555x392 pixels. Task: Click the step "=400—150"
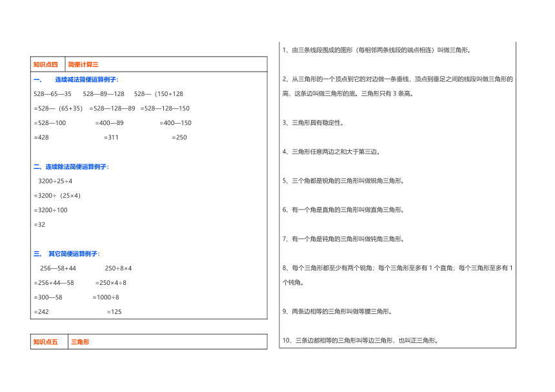click(176, 123)
